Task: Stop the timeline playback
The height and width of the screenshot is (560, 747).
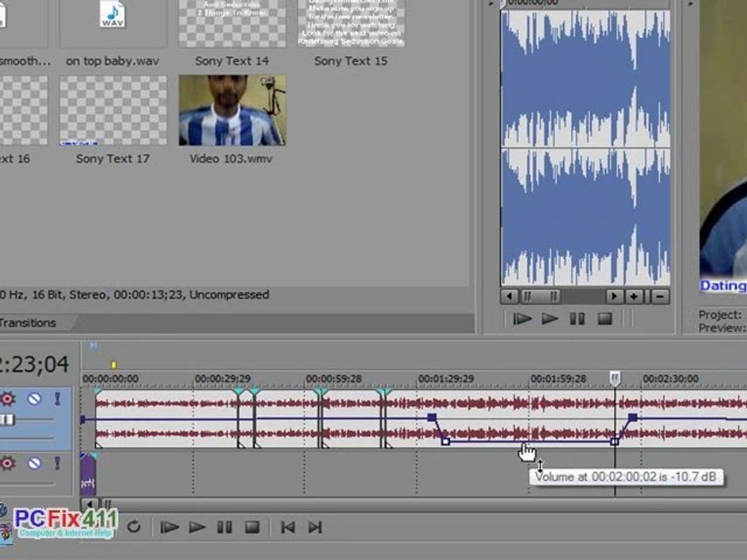Action: pos(252,527)
